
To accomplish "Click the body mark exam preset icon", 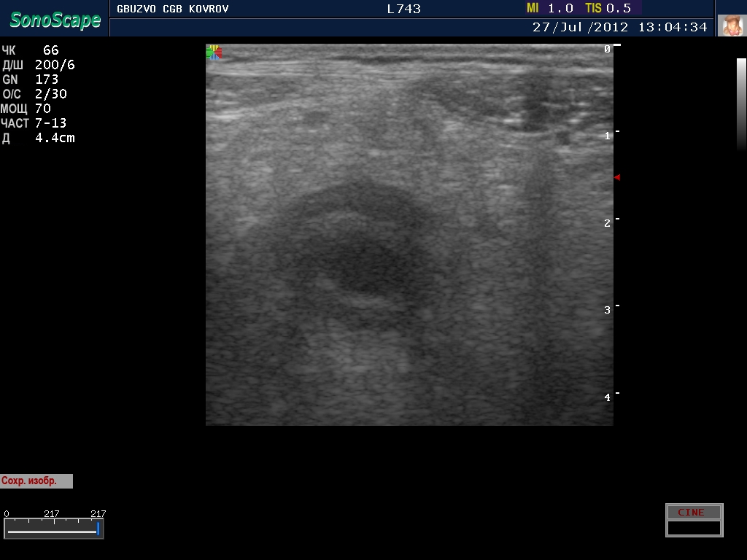I will 732,26.
